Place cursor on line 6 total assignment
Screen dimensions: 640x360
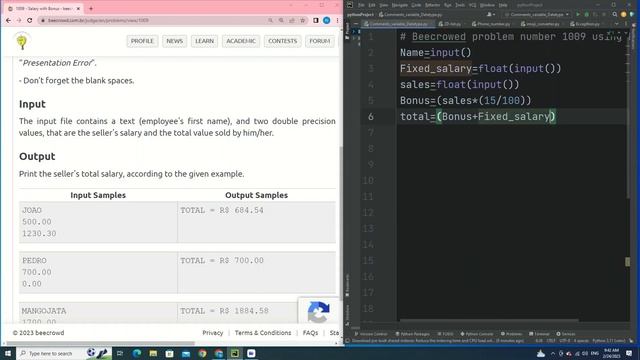(478, 117)
